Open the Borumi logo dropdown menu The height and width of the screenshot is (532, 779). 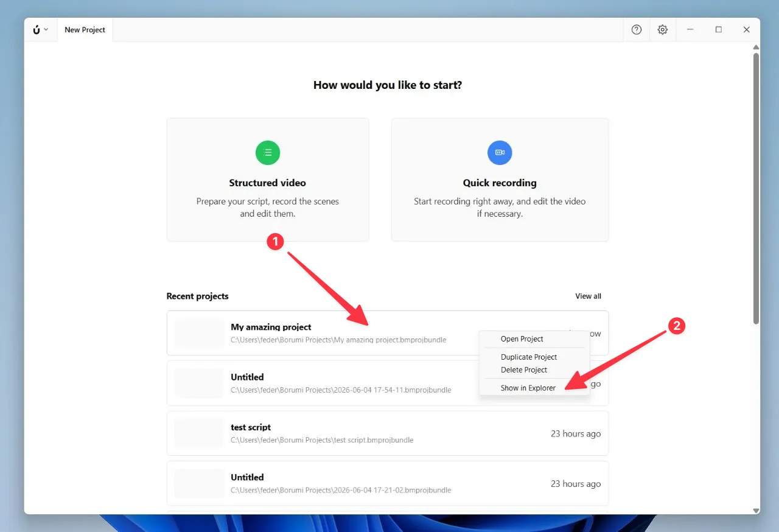(40, 30)
